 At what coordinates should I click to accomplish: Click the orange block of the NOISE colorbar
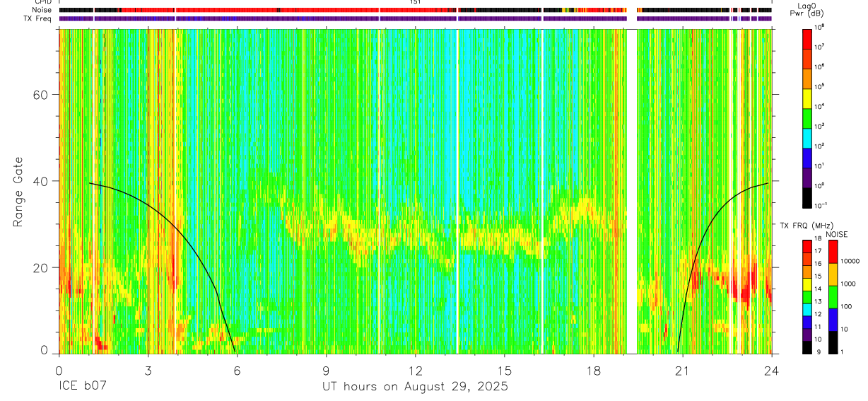(833, 274)
